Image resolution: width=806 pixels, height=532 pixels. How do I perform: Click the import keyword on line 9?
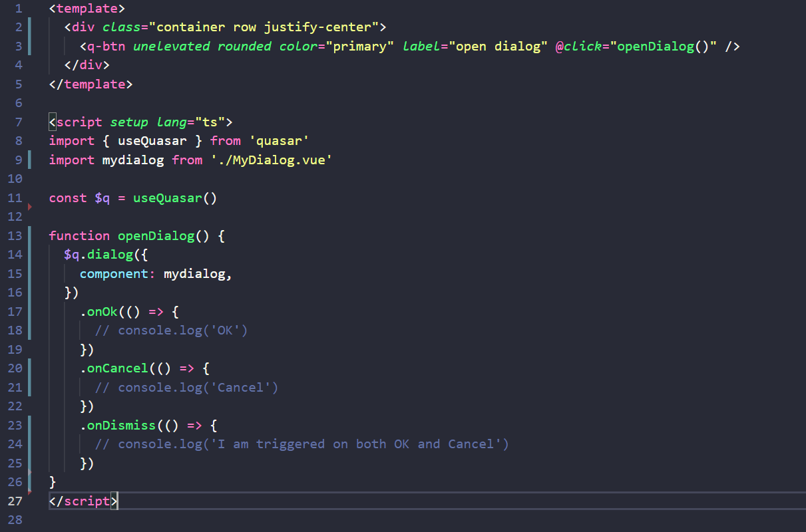[x=72, y=160]
